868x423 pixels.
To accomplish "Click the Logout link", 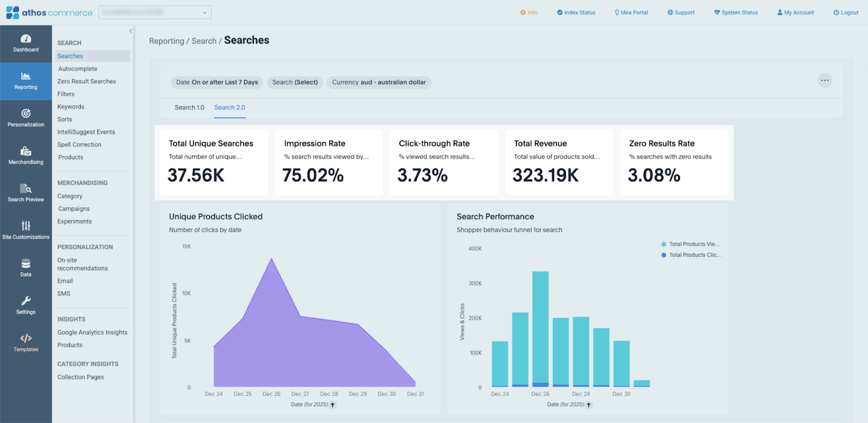I will pyautogui.click(x=846, y=12).
